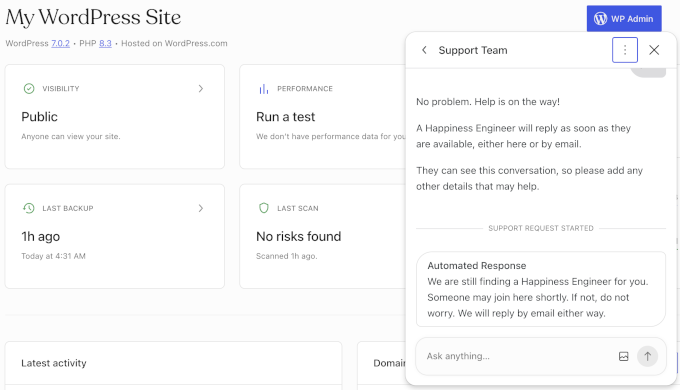Open PHP version 8.3 link
The width and height of the screenshot is (680, 390).
click(x=105, y=43)
